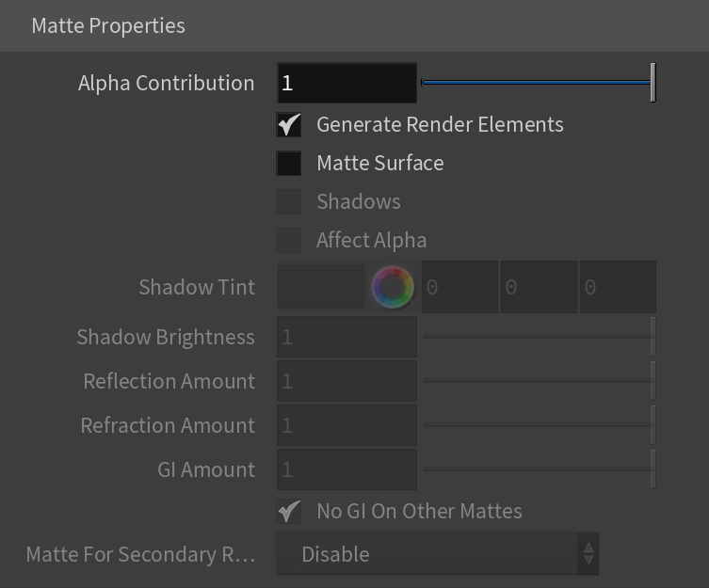The width and height of the screenshot is (709, 588).
Task: Enable the Matte Surface checkbox
Action: click(x=288, y=163)
